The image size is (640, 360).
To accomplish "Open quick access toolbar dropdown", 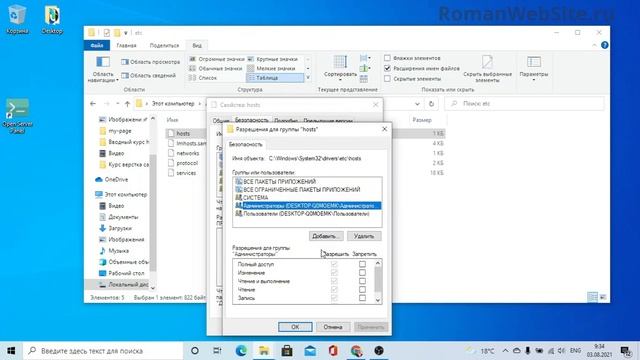I will (126, 33).
